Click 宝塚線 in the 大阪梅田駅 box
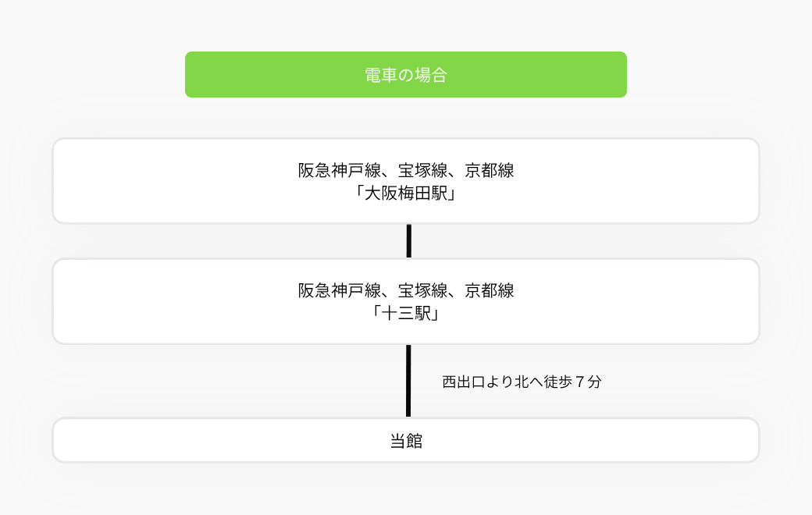Viewport: 812px width, 515px height. coord(422,170)
